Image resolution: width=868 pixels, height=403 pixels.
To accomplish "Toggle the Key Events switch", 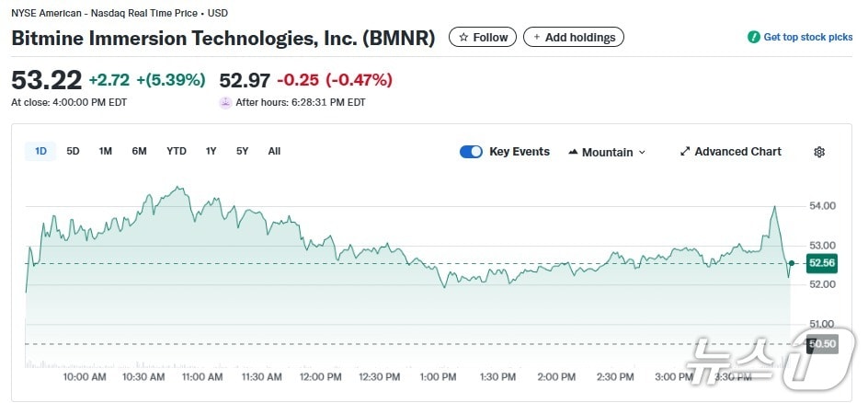I will 471,152.
